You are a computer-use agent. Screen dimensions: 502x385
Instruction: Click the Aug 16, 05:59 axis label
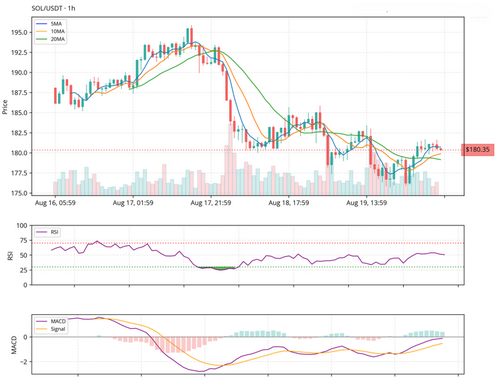point(55,203)
